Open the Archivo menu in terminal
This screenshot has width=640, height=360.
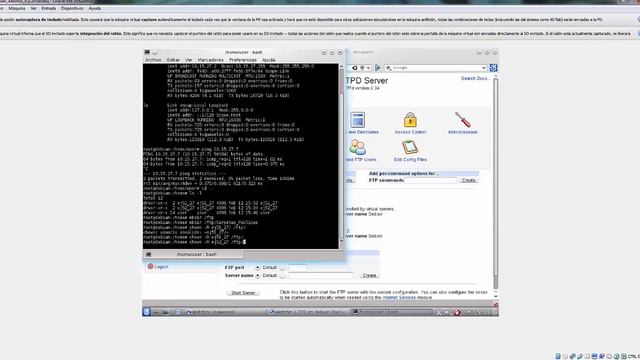[x=153, y=60]
